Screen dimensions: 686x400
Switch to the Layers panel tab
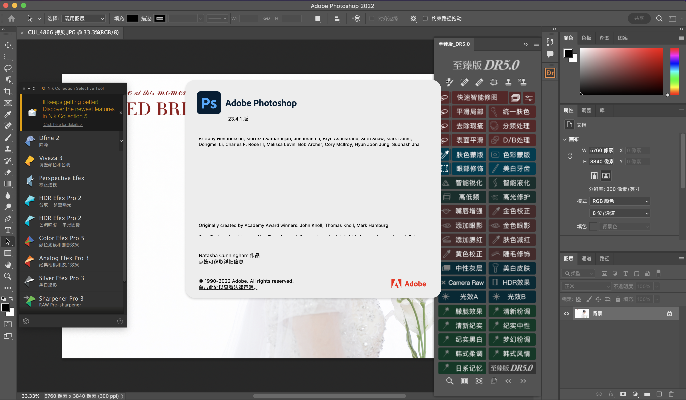pyautogui.click(x=569, y=258)
